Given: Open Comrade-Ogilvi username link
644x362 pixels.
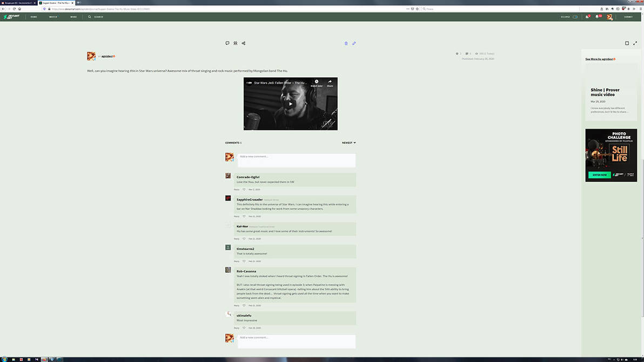Looking at the screenshot, I should 247,177.
